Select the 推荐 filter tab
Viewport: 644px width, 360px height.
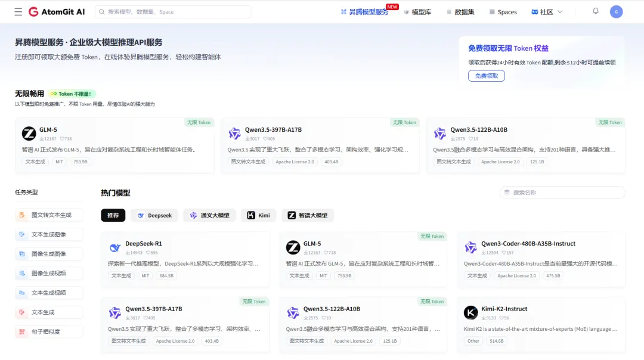(113, 216)
